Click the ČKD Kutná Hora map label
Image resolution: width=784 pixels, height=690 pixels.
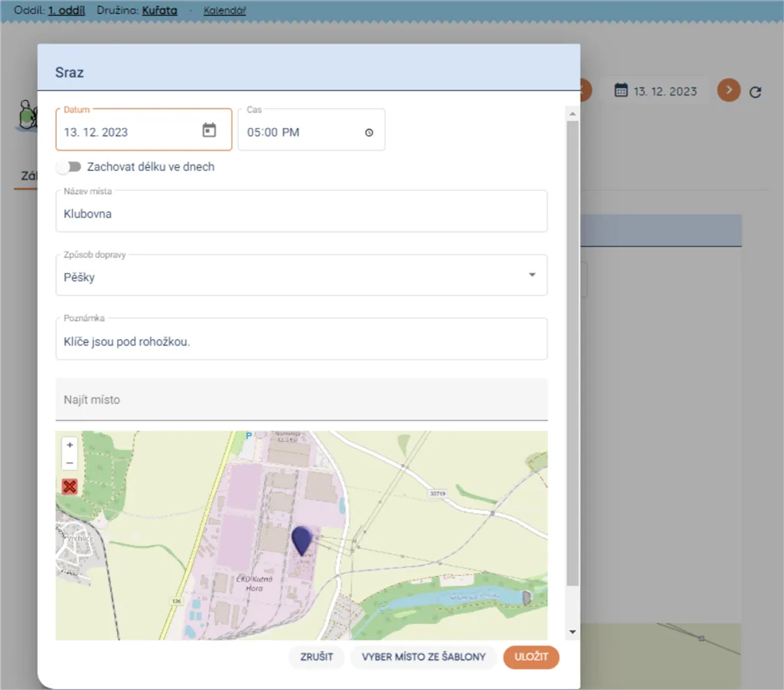click(x=254, y=584)
